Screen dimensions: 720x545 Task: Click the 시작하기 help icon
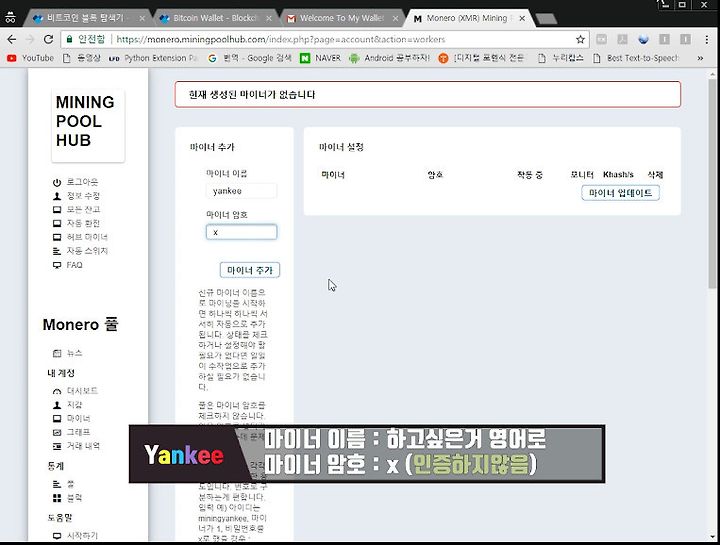[x=57, y=536]
